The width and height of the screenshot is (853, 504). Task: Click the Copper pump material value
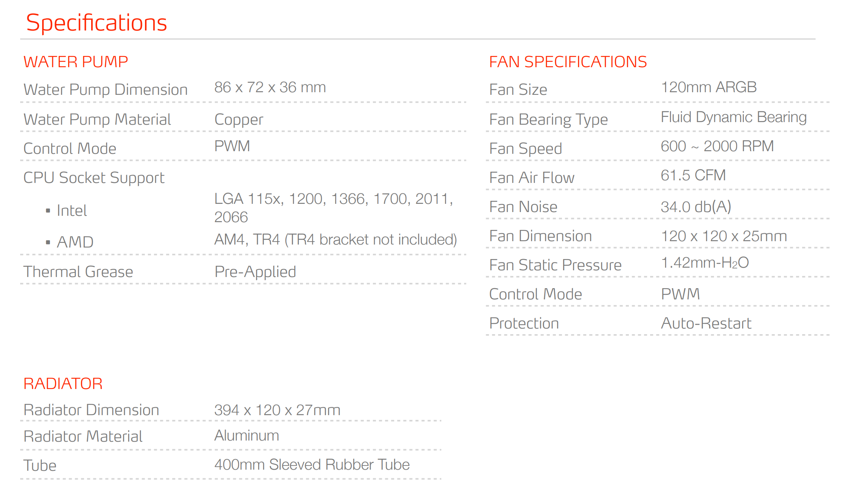point(239,119)
